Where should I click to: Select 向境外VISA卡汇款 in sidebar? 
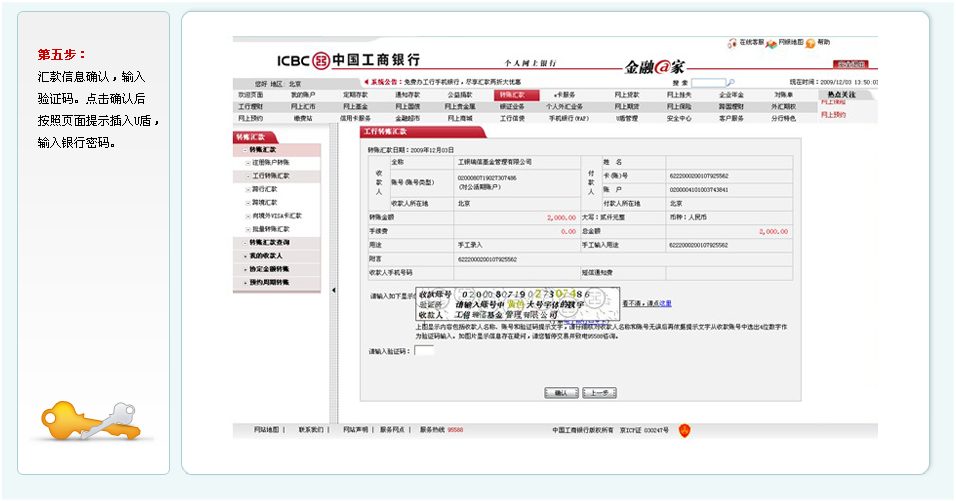pyautogui.click(x=277, y=216)
